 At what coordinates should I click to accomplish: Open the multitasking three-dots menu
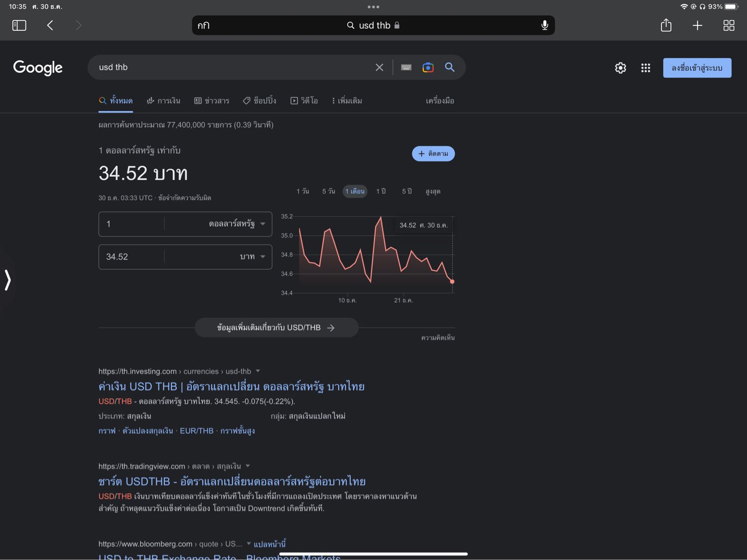[373, 7]
